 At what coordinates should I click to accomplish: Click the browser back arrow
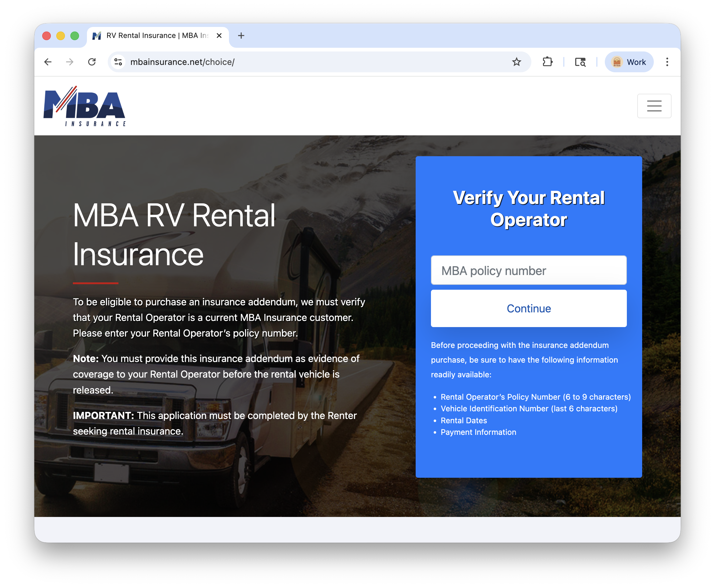click(48, 62)
